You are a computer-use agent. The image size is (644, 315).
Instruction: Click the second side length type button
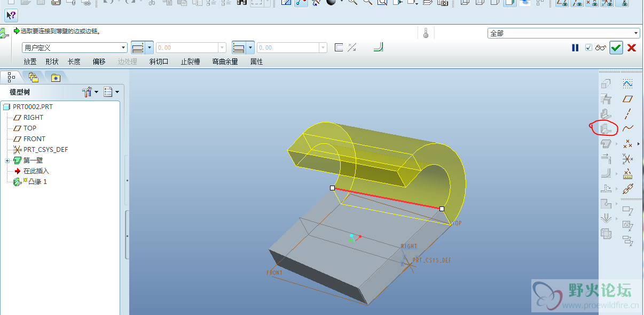tap(239, 48)
